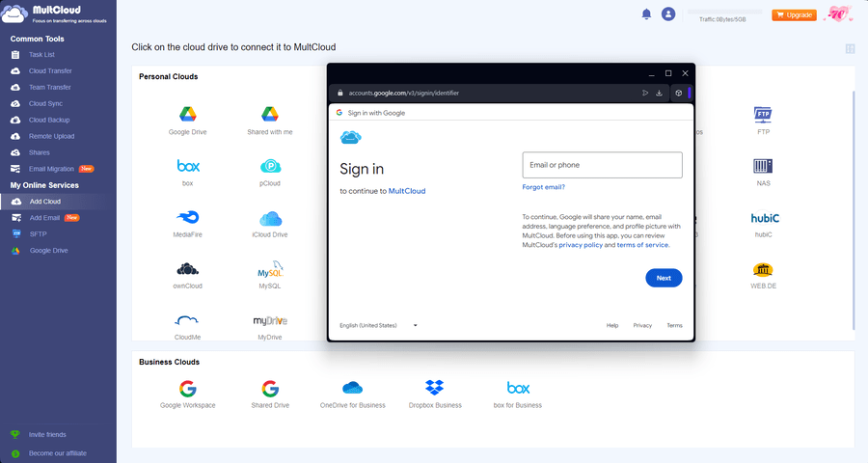
Task: Click the promotional heart badge at top right
Action: click(x=839, y=14)
